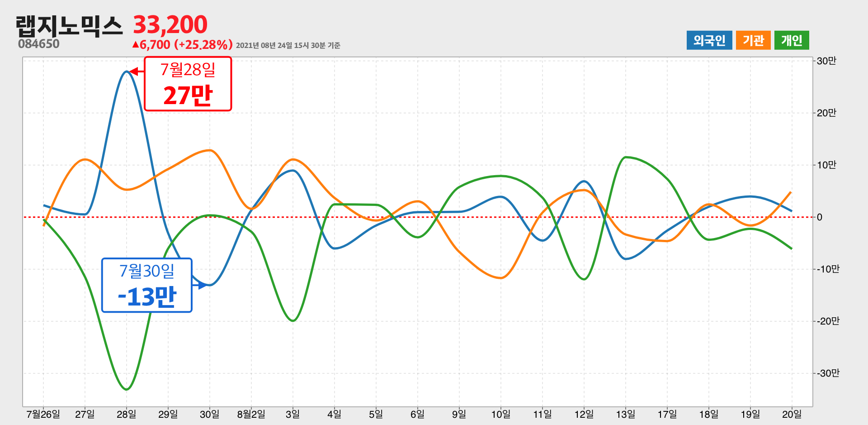Click the orange line peak at 30일

[x=210, y=150]
